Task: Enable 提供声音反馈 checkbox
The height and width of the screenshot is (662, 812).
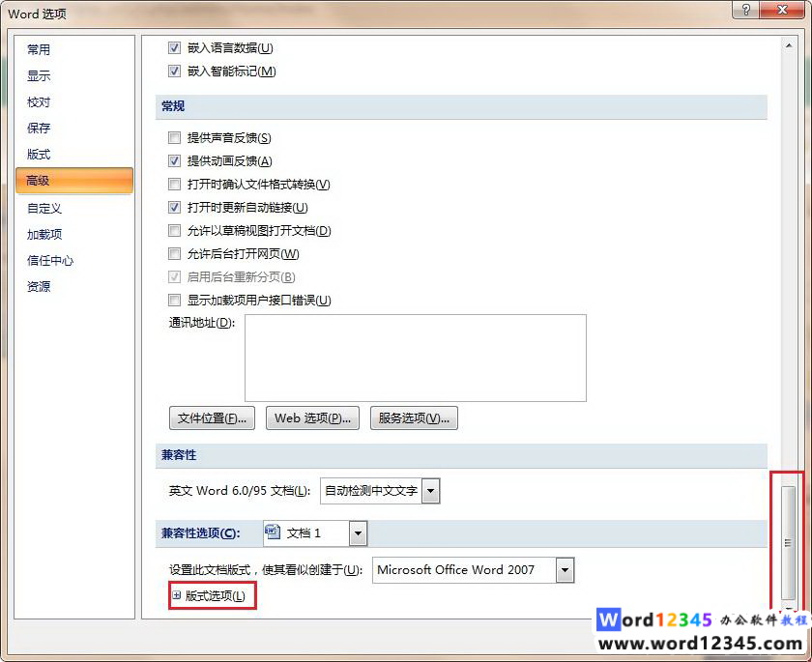Action: click(x=175, y=137)
